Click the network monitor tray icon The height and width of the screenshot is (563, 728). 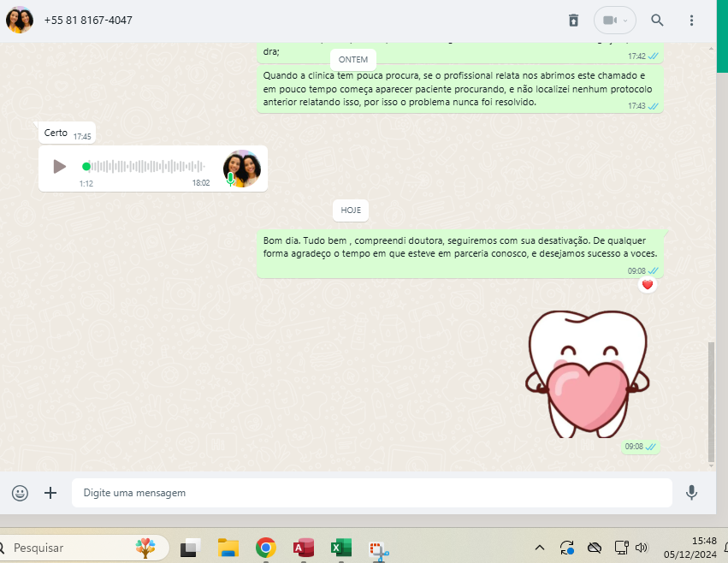pos(621,548)
